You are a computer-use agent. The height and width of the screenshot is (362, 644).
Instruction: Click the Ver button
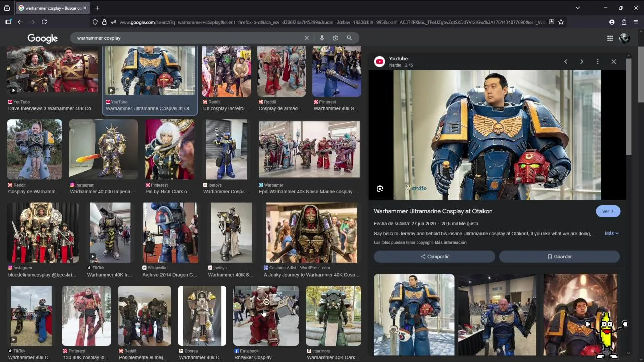click(x=608, y=211)
